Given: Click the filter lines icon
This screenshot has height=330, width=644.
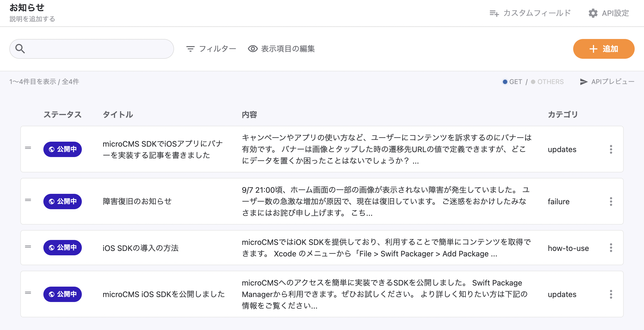Looking at the screenshot, I should [x=190, y=49].
